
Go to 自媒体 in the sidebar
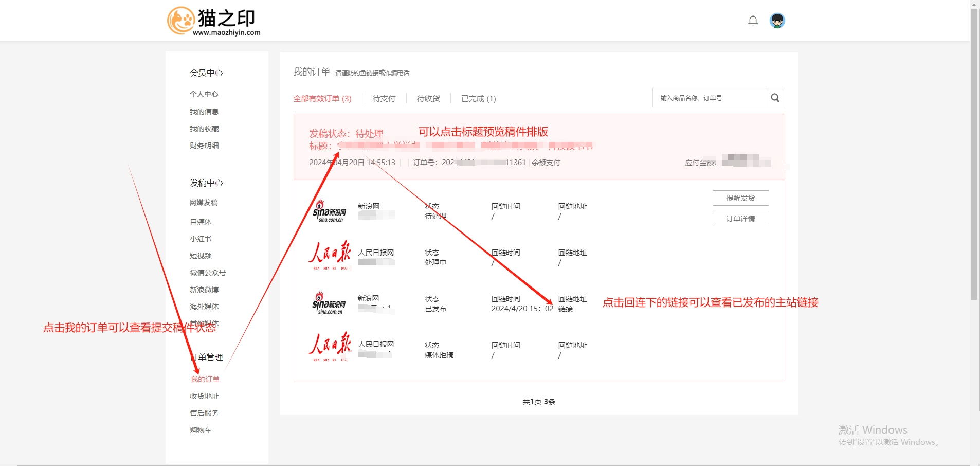(201, 222)
